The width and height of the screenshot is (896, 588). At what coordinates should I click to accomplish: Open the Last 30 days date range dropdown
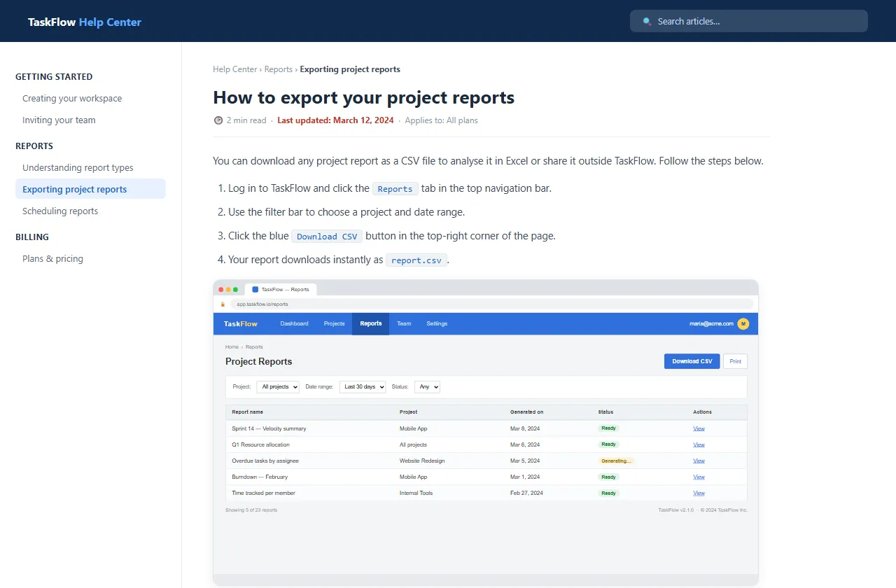click(363, 386)
